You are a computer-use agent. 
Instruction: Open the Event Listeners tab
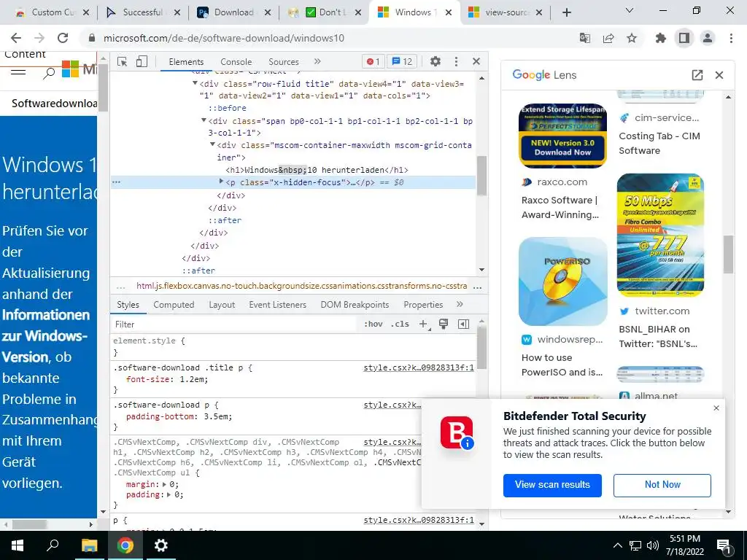277,305
